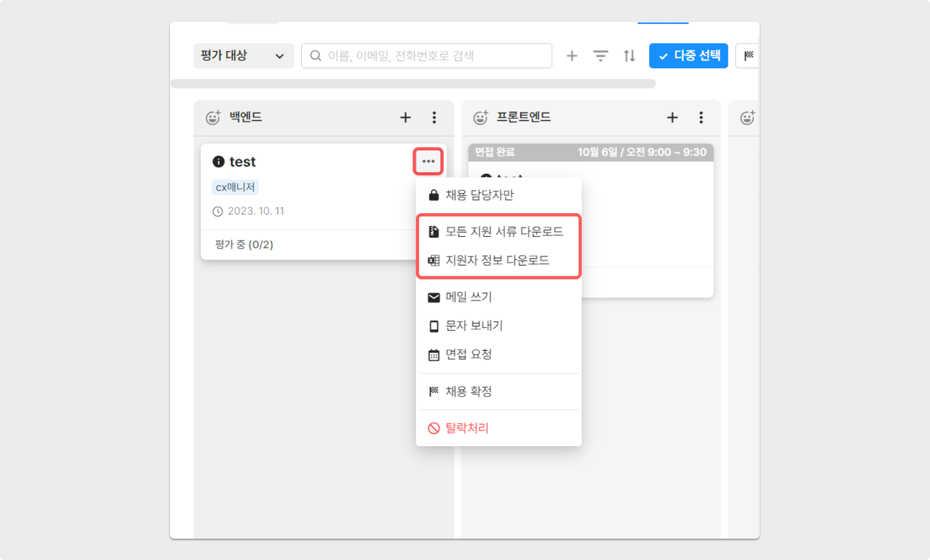
Task: Click the 백엔드 smiley emoji icon
Action: point(213,117)
